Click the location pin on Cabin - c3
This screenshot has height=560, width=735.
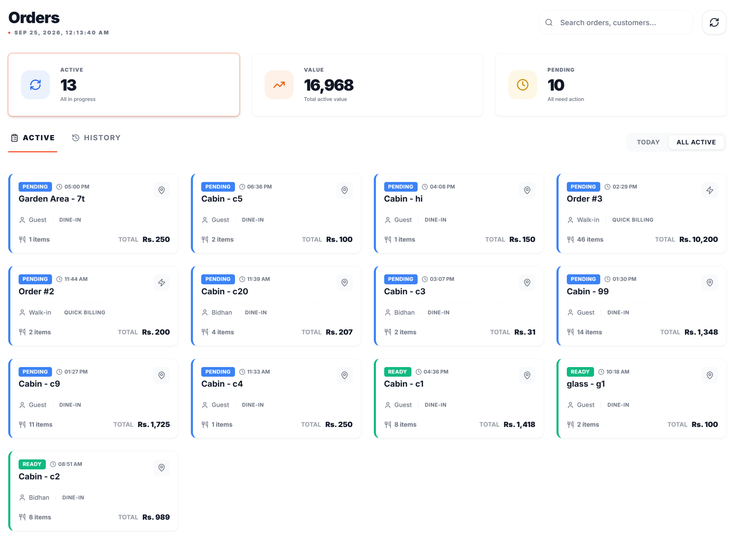click(527, 283)
